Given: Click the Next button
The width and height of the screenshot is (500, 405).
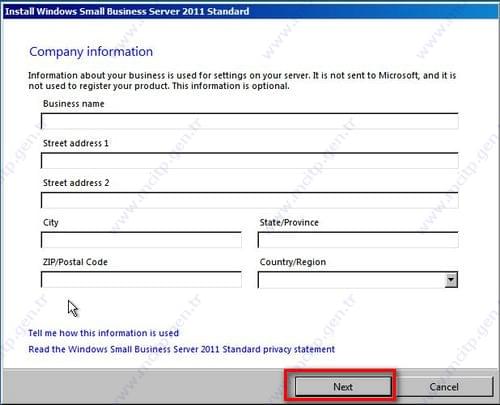Looking at the screenshot, I should pyautogui.click(x=343, y=387).
